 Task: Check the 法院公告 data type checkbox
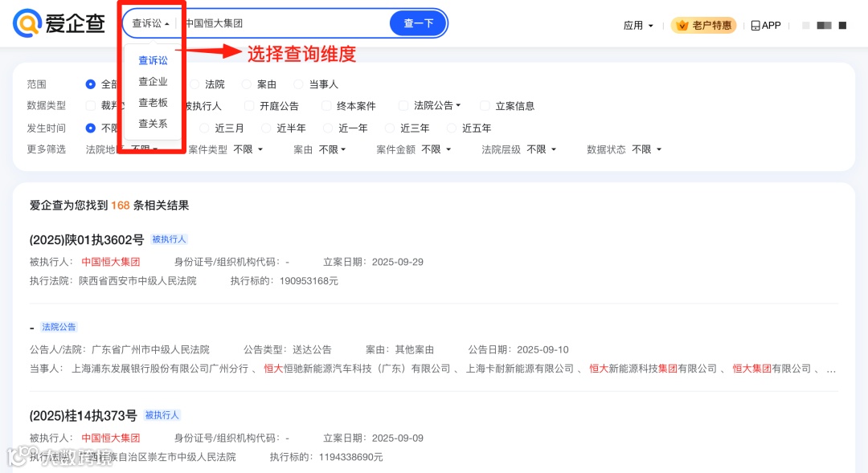[403, 106]
